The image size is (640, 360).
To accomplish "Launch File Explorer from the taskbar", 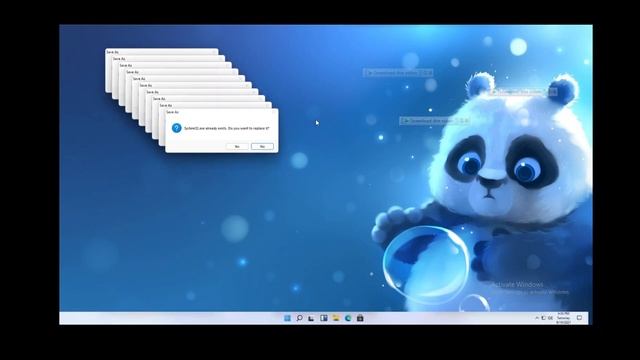I will tap(336, 318).
